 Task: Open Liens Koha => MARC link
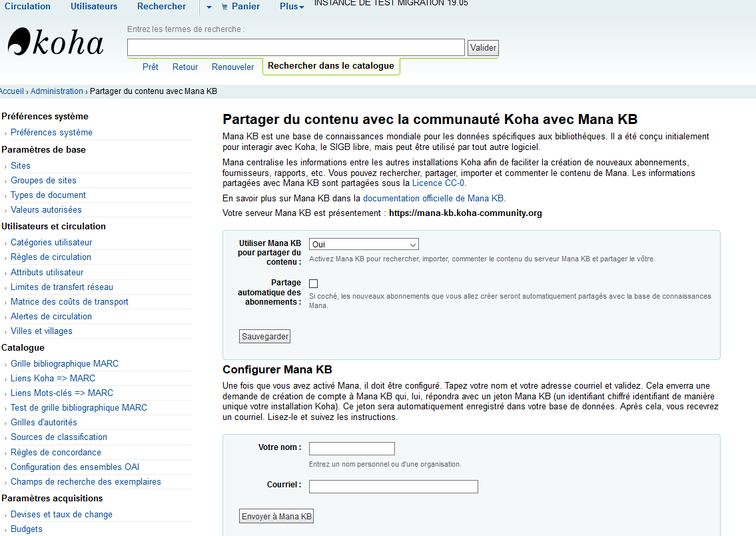click(x=53, y=378)
